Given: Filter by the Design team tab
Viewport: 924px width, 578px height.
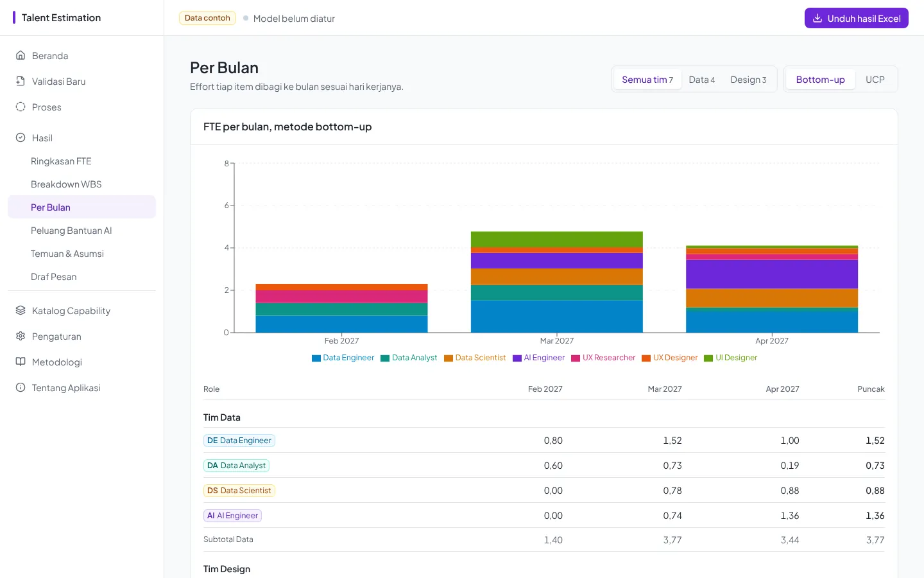Looking at the screenshot, I should pyautogui.click(x=748, y=80).
